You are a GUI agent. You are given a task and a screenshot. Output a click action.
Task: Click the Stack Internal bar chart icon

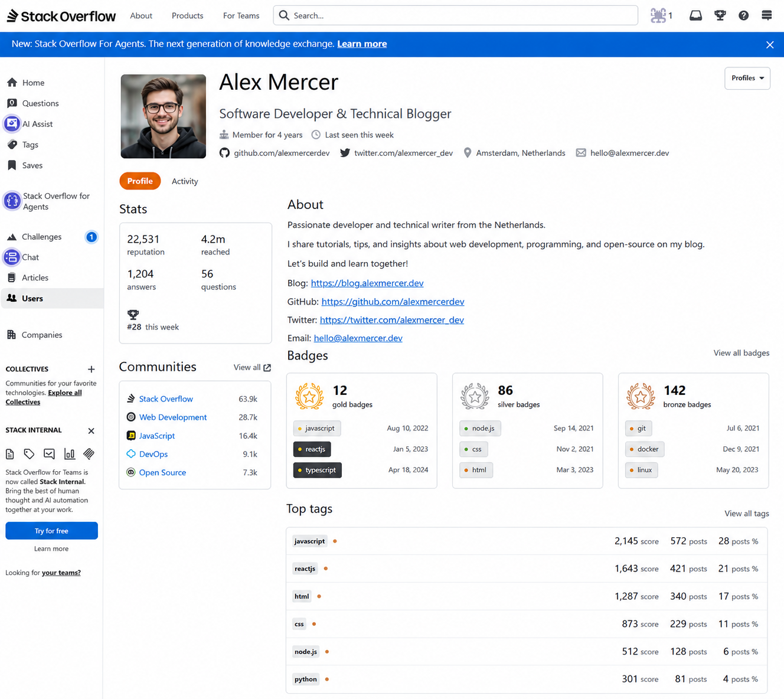pyautogui.click(x=70, y=454)
